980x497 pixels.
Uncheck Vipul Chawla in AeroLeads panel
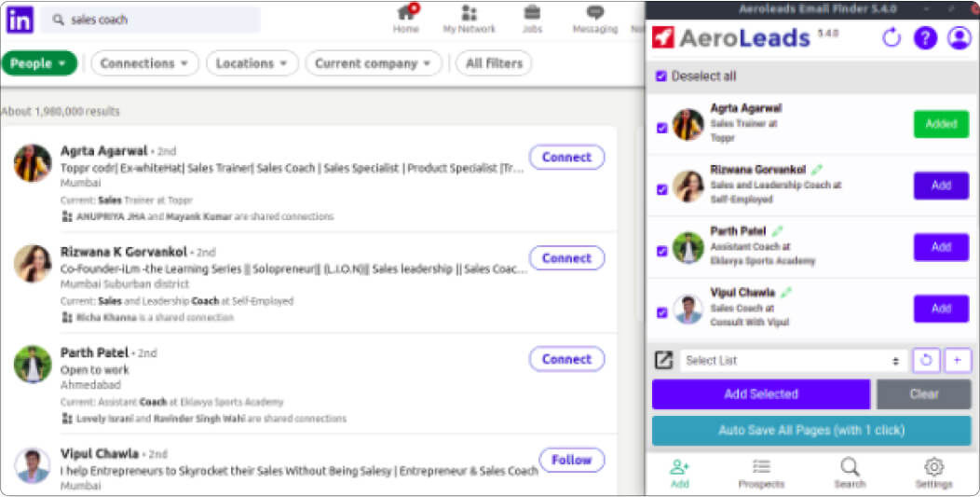tap(662, 312)
